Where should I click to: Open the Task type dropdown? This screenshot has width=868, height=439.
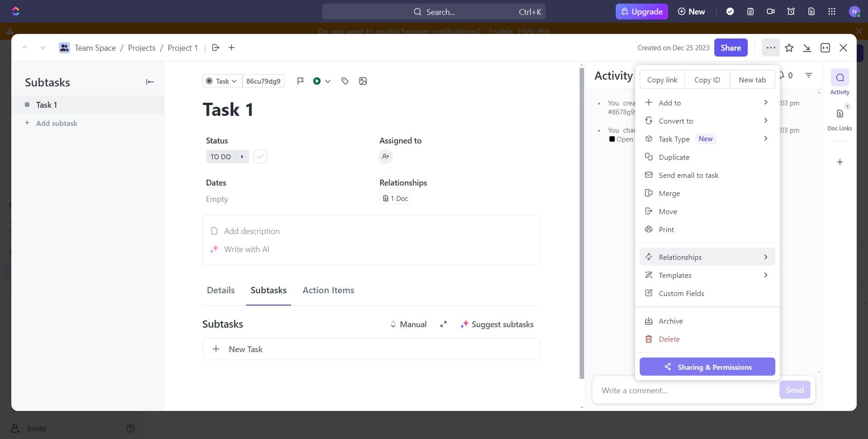(674, 138)
